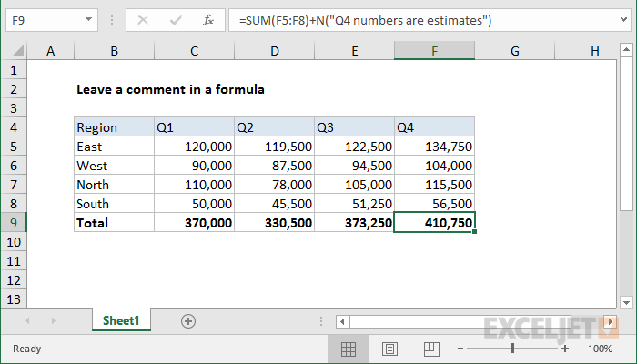Select cell with value 78,000

274,185
